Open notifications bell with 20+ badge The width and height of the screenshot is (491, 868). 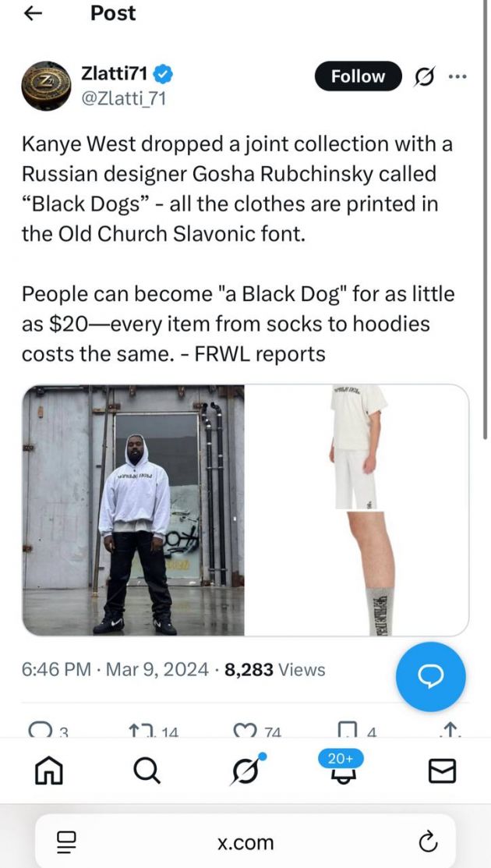click(x=340, y=767)
